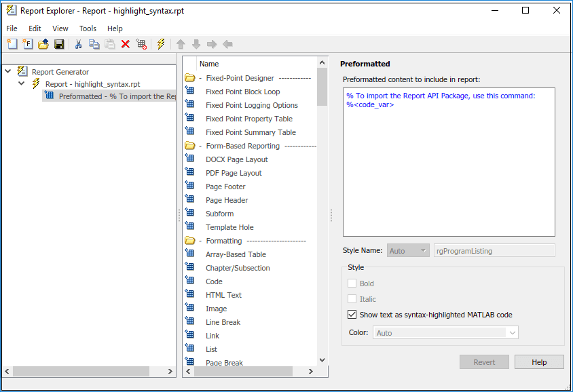Image resolution: width=573 pixels, height=392 pixels.
Task: Collapse the Form-Based Reporting category
Action: point(200,146)
